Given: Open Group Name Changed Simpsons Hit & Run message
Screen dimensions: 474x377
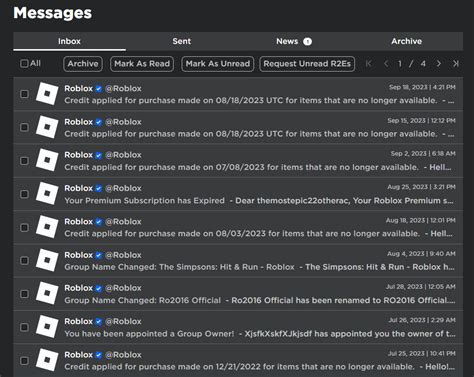Looking at the screenshot, I should tap(238, 261).
